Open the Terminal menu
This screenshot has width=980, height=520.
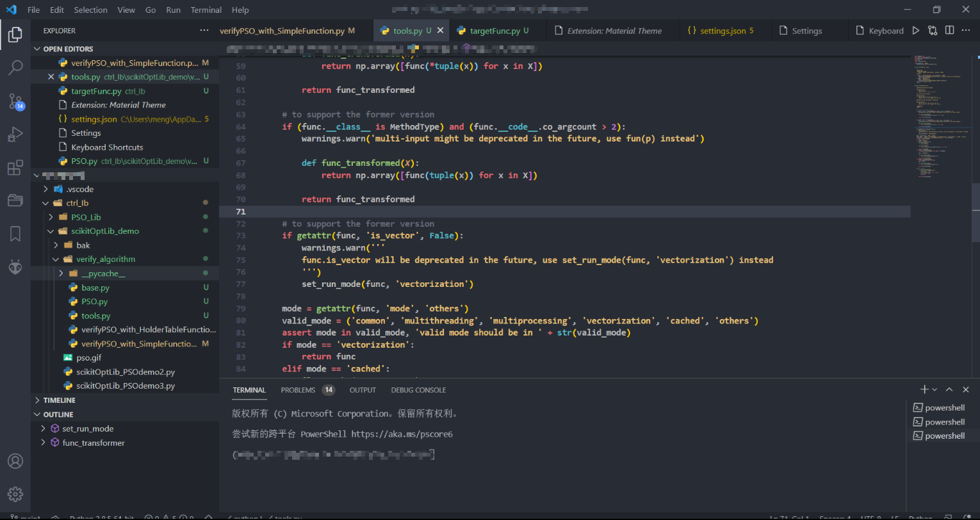[x=206, y=10]
